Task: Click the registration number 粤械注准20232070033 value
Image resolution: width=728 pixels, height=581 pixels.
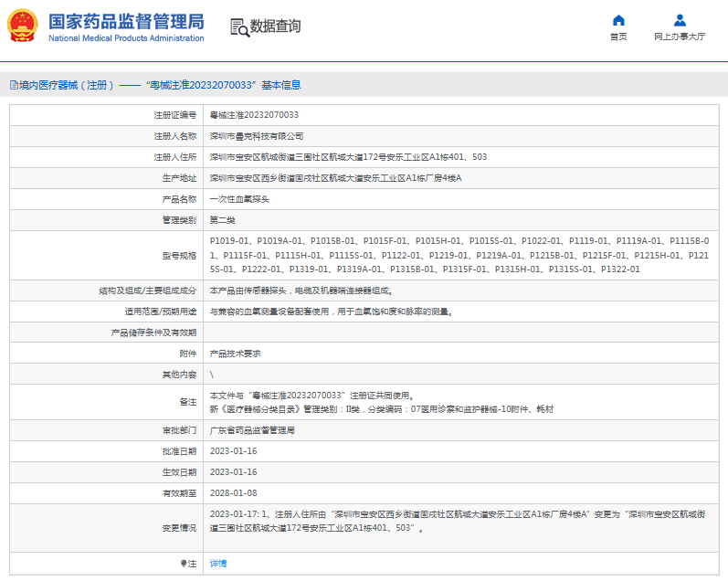Action: click(254, 115)
